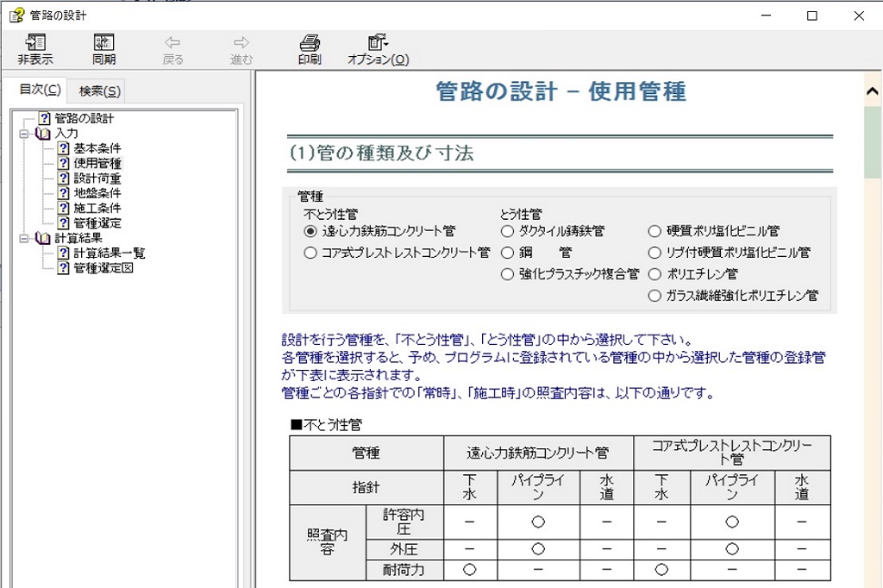The width and height of the screenshot is (883, 588).
Task: Collapse the 入力 tree node
Action: click(x=24, y=134)
